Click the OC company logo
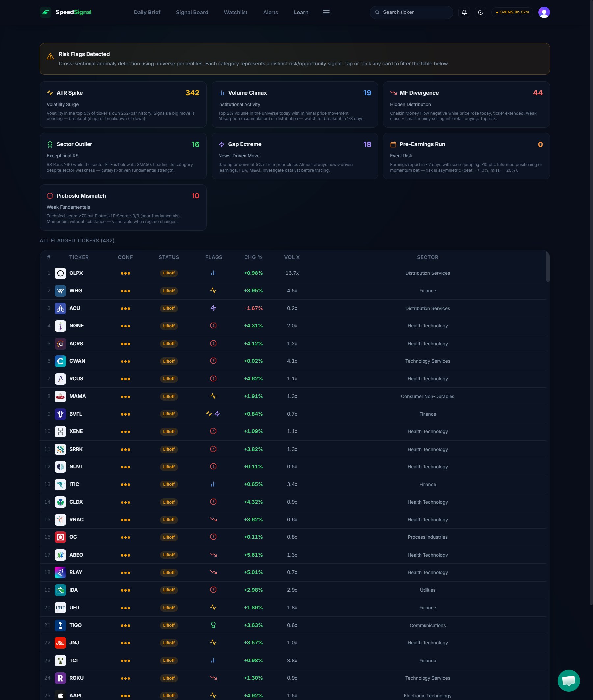 (60, 537)
